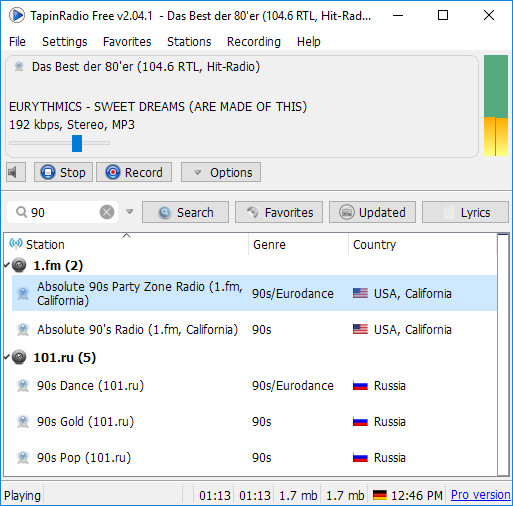Collapse the 101.ru (5) group
513x506 pixels.
tap(6, 357)
